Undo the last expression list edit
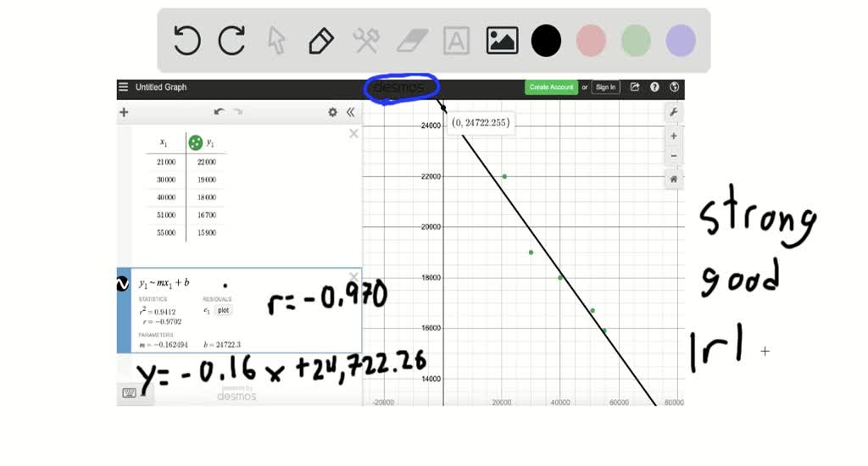The image size is (868, 466). [220, 112]
